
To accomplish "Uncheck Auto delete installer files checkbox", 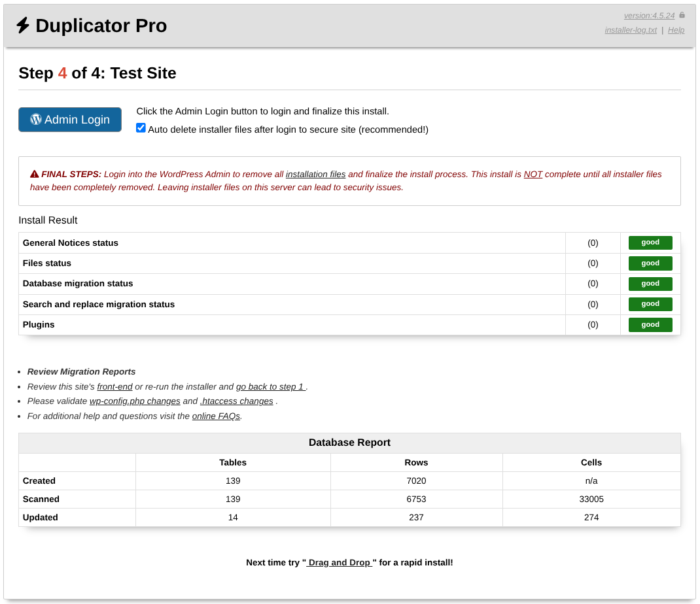I will point(141,128).
